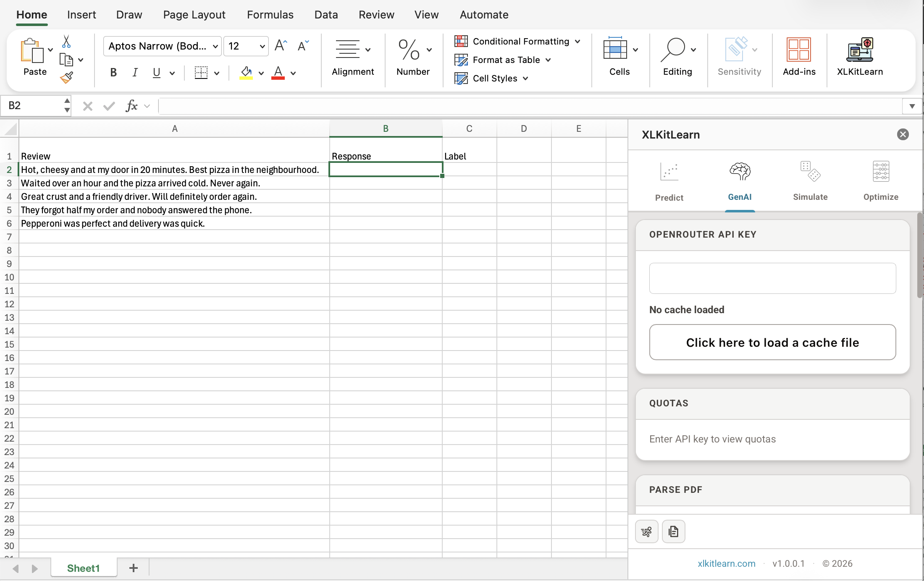Switch to the Simulate tab in XLKitLearn
The width and height of the screenshot is (924, 581).
point(810,181)
